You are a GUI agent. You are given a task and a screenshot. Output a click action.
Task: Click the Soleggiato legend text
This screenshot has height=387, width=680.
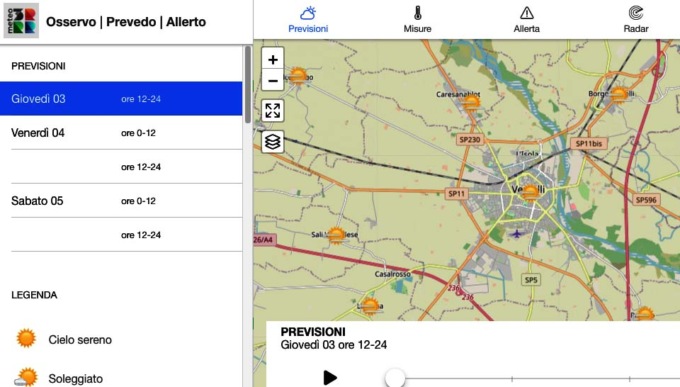[x=75, y=379]
